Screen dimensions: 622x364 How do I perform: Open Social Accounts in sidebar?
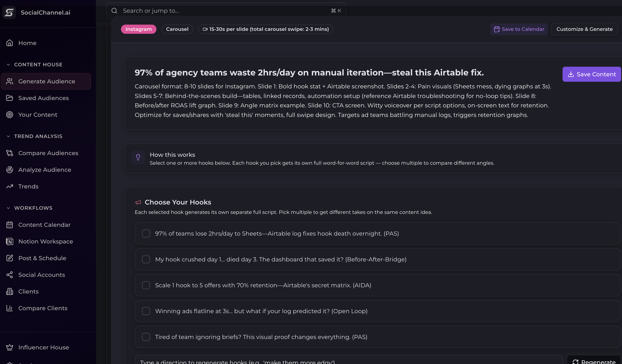46,275
